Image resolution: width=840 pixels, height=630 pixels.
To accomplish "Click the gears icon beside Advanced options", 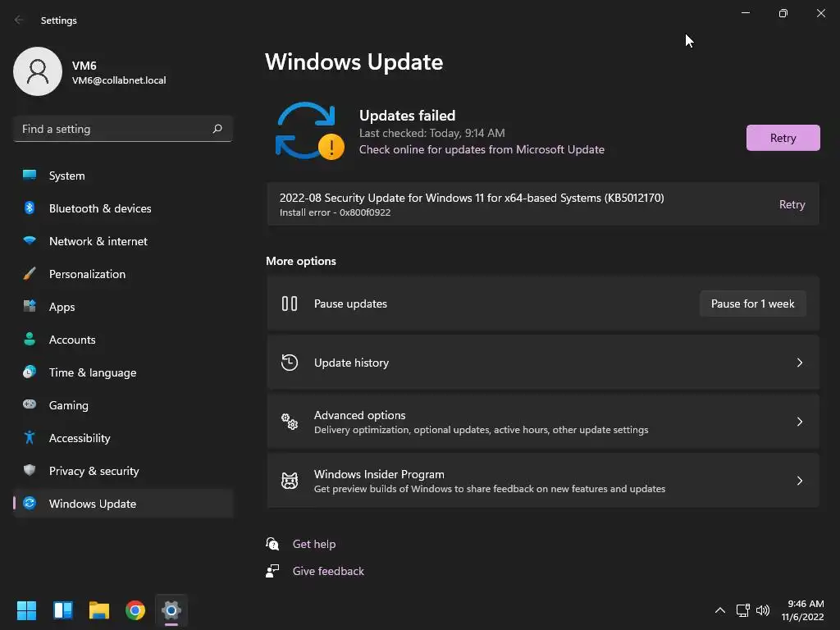I will pyautogui.click(x=290, y=422).
